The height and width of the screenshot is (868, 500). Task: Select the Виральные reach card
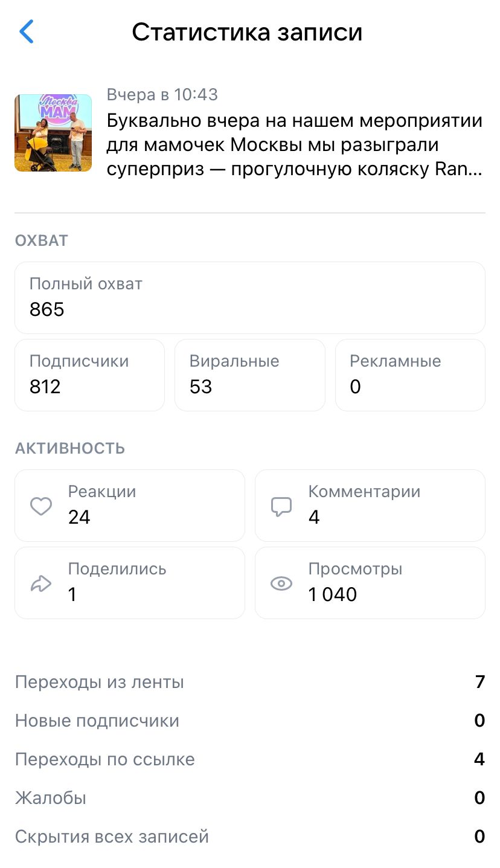pyautogui.click(x=250, y=375)
